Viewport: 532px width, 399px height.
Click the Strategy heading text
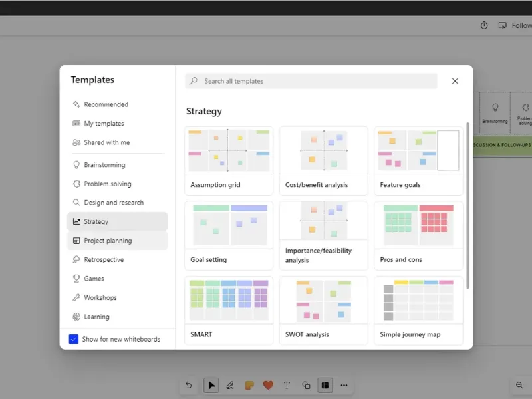(204, 111)
